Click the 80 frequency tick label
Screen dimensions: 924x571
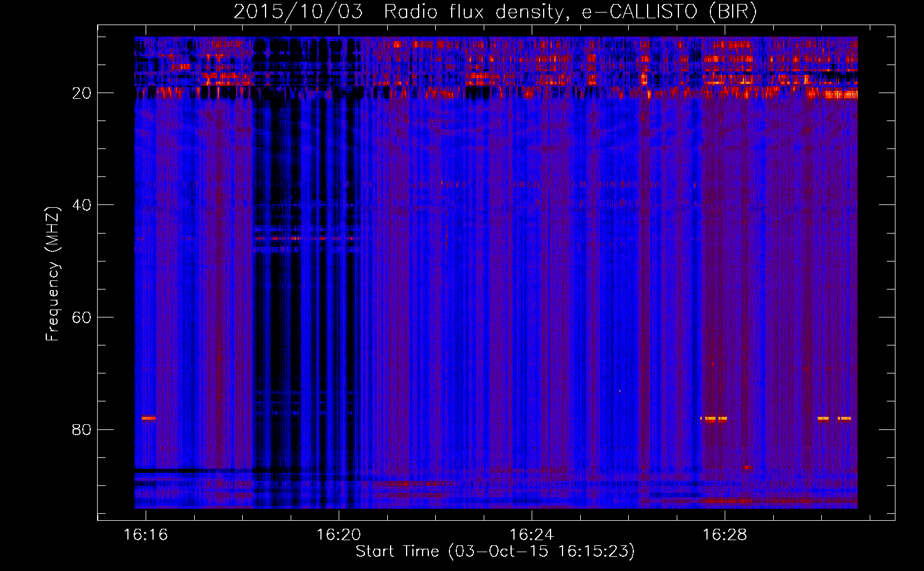coord(82,429)
